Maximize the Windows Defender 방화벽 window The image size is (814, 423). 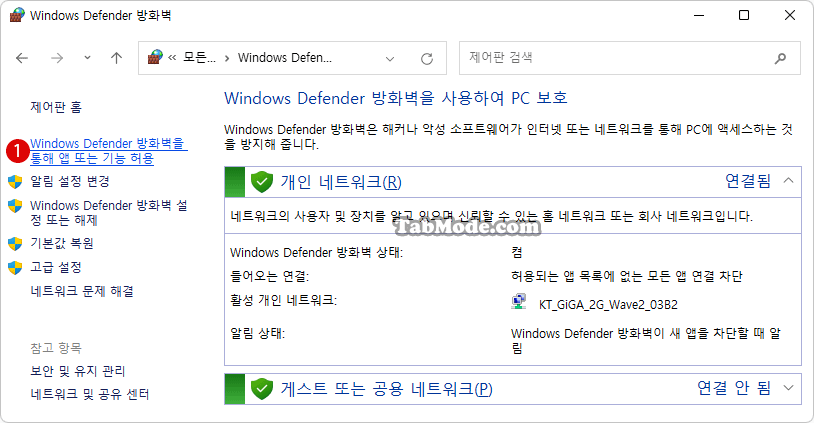point(744,15)
